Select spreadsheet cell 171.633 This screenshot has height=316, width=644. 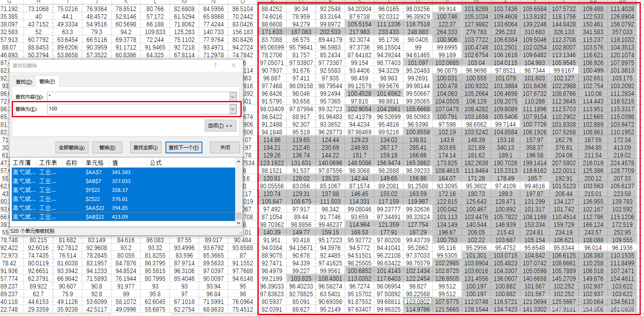(x=272, y=32)
